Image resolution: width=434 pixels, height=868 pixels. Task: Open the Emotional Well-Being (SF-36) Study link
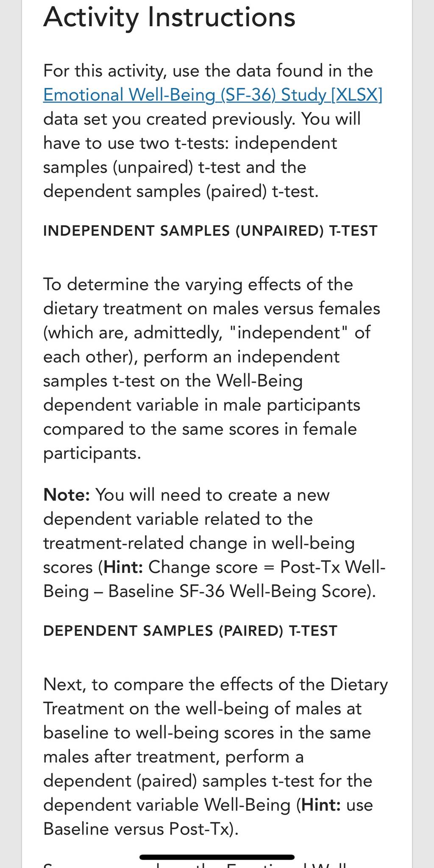[x=213, y=94]
